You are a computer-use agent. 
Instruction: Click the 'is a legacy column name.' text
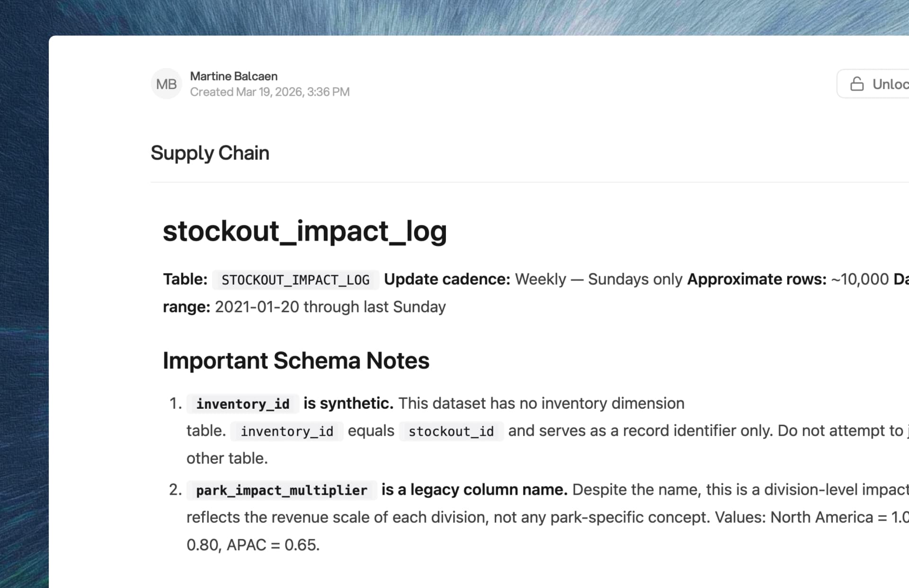pos(474,490)
